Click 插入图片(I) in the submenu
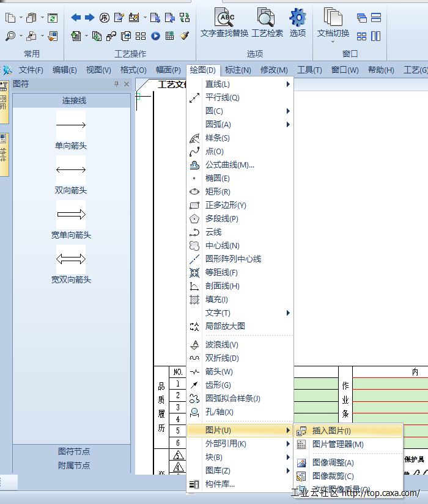Viewport: 428px width, 504px height. (x=349, y=431)
